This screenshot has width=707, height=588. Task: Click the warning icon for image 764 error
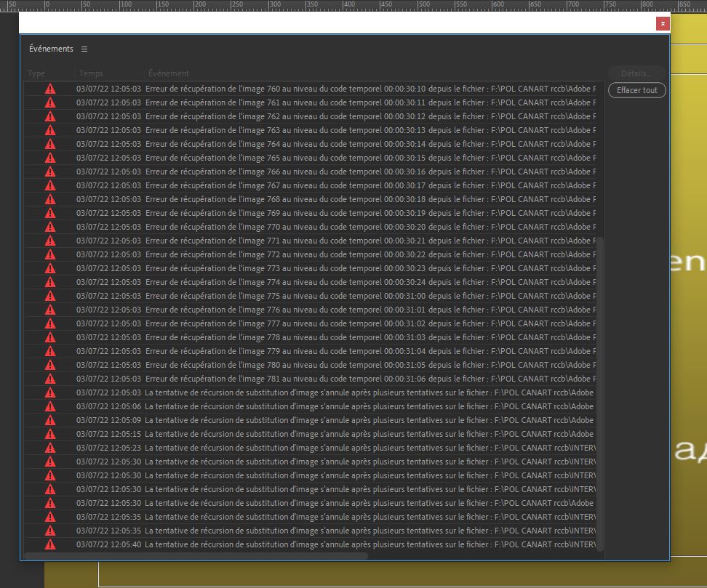click(50, 144)
